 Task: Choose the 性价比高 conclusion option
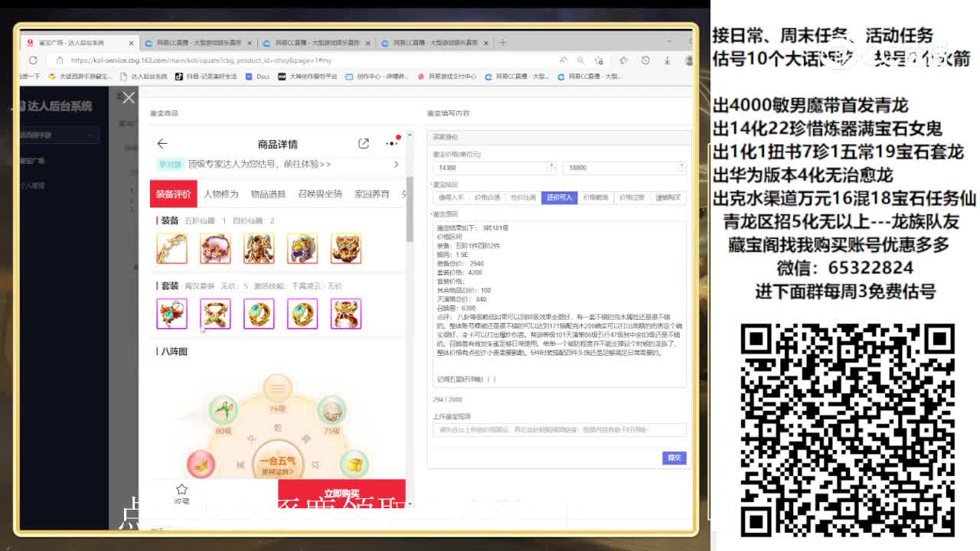tap(523, 197)
